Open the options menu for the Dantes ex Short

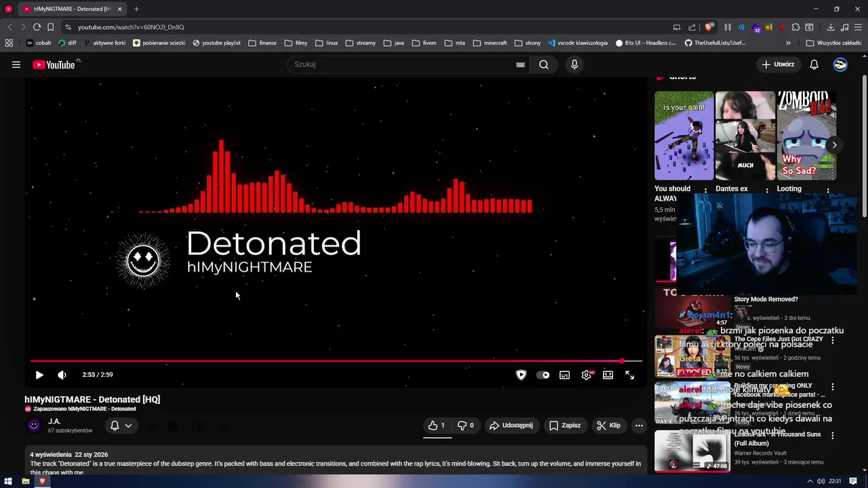(x=767, y=190)
